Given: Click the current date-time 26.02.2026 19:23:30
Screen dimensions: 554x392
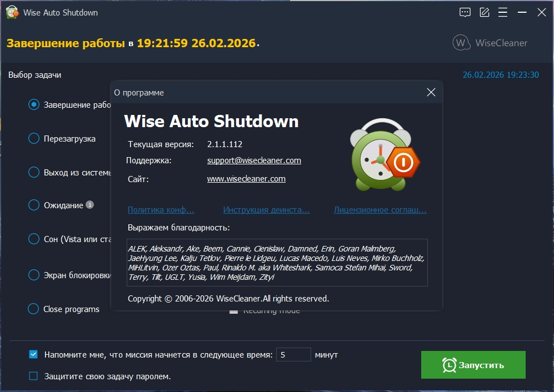Looking at the screenshot, I should [501, 75].
